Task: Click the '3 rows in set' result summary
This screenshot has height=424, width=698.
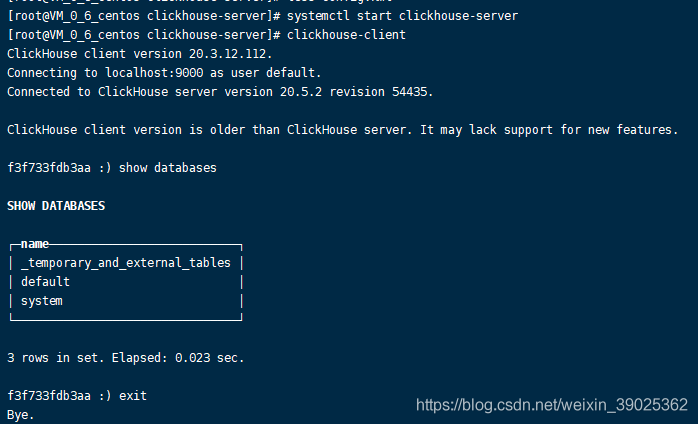Action: pos(49,358)
